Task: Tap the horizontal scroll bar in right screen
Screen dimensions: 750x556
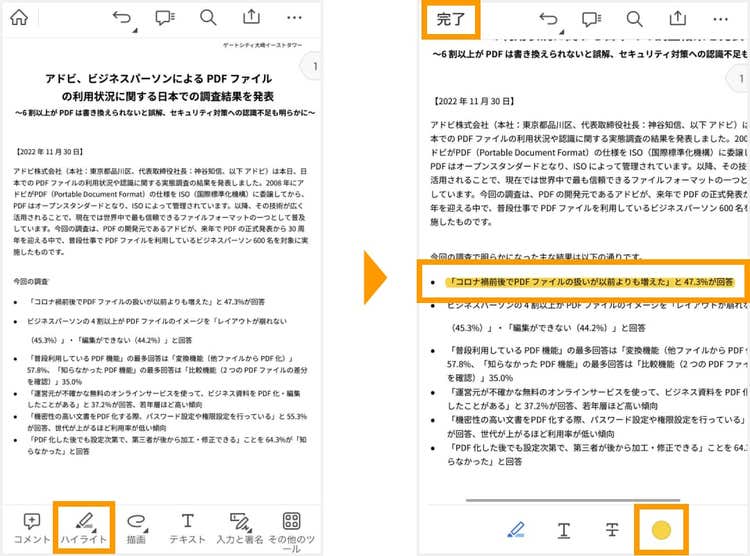Action: click(573, 500)
